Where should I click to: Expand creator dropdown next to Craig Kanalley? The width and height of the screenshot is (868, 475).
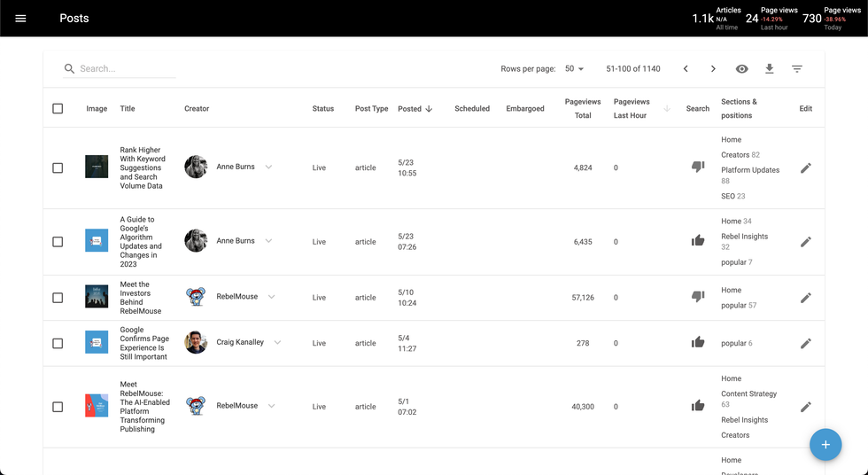277,343
